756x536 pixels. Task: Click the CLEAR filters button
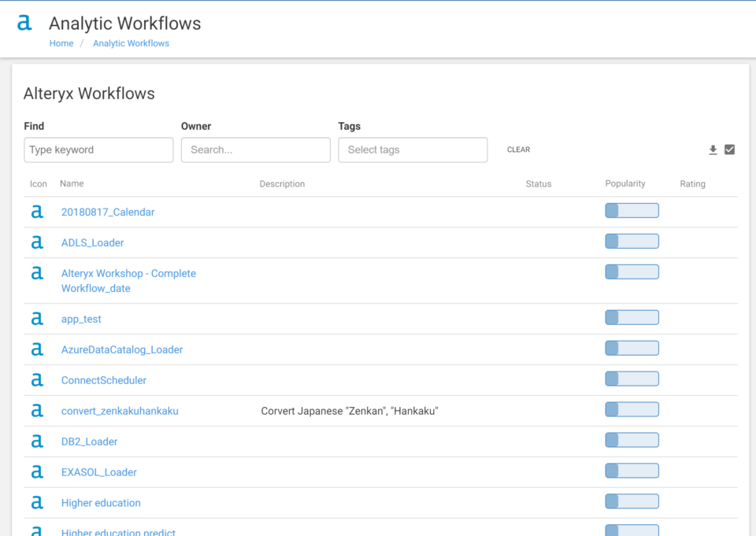tap(518, 150)
